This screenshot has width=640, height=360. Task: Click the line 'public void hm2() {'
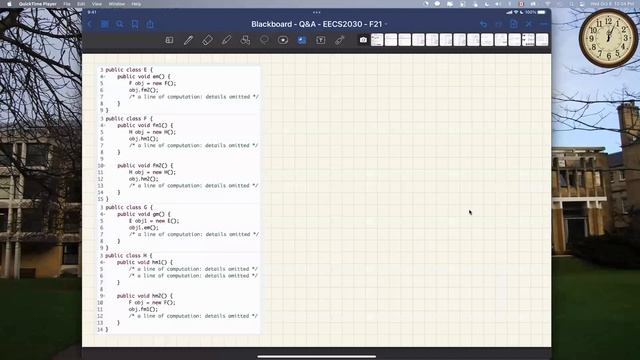(x=144, y=296)
